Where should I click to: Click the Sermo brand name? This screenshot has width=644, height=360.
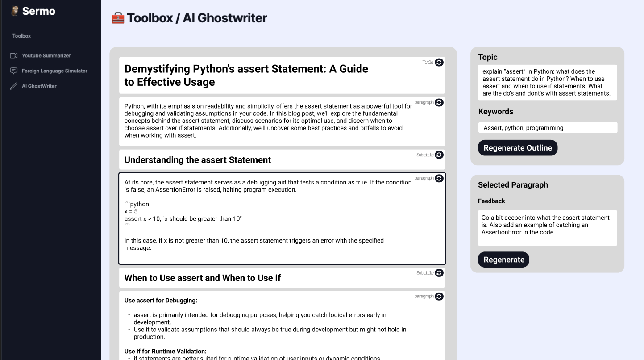39,11
